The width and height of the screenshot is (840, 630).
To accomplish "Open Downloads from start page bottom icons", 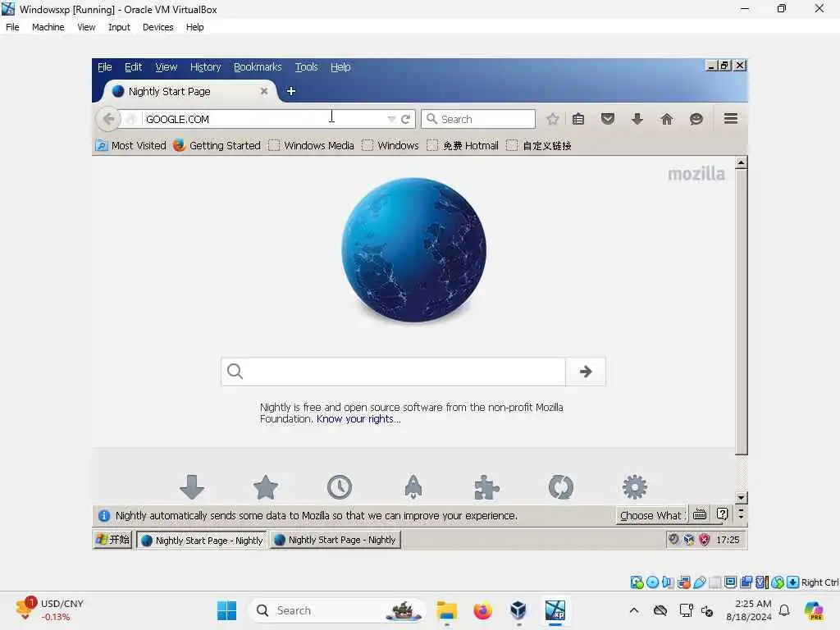I will tap(192, 486).
